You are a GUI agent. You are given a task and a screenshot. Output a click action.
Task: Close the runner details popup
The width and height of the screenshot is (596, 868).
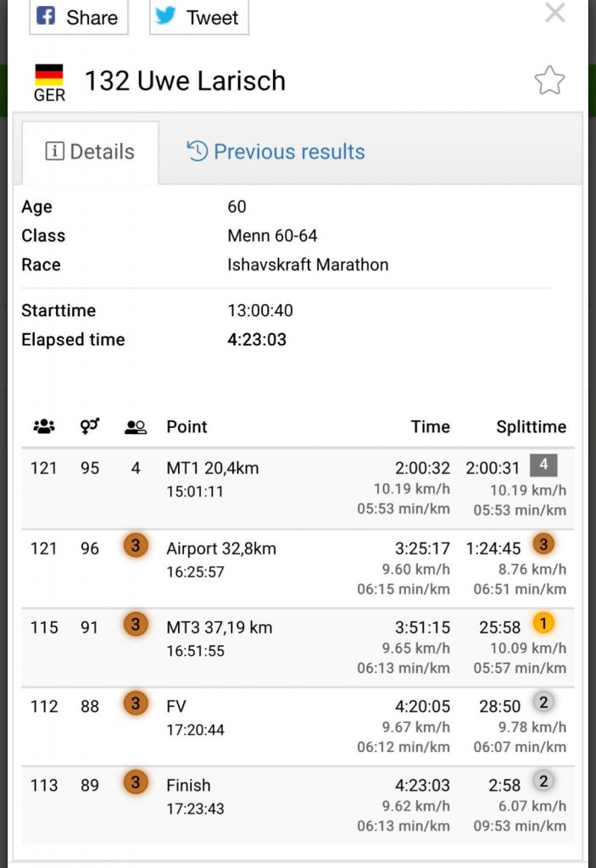(554, 13)
